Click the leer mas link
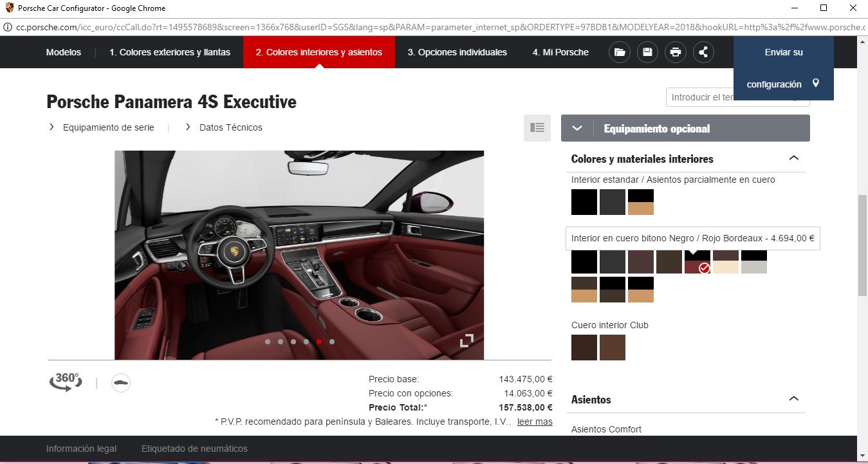868x464 pixels. pos(535,422)
